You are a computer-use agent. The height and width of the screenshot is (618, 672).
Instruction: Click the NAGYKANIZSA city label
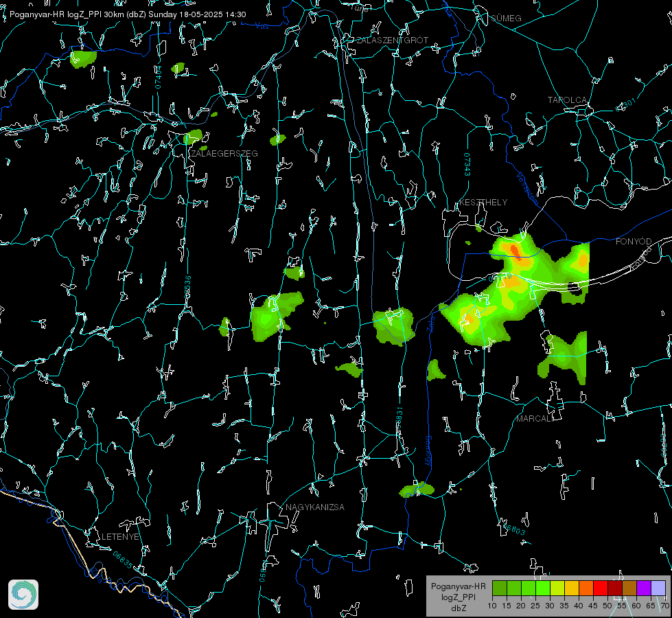315,507
